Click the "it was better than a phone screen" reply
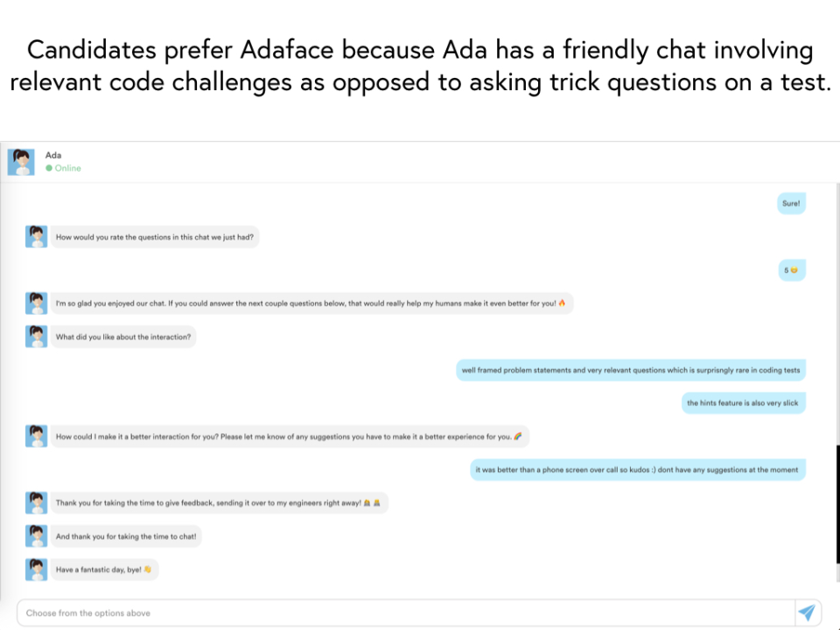 click(x=637, y=469)
